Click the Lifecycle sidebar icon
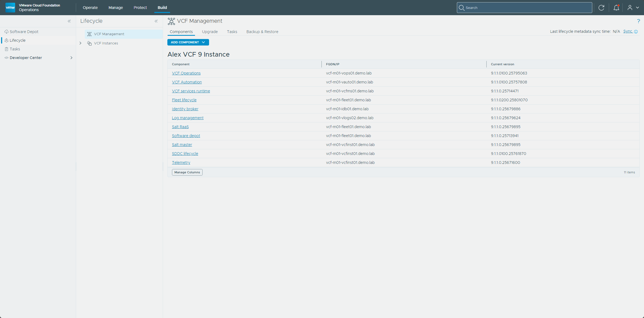 point(6,40)
